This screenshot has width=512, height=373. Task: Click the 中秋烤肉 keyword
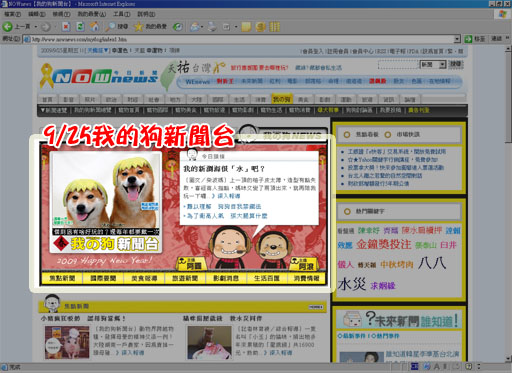click(397, 265)
